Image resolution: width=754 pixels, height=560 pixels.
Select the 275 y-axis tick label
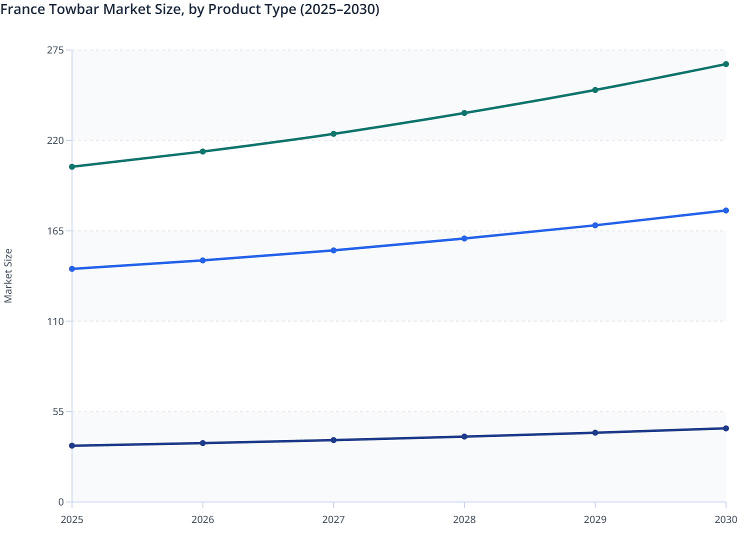pos(56,50)
